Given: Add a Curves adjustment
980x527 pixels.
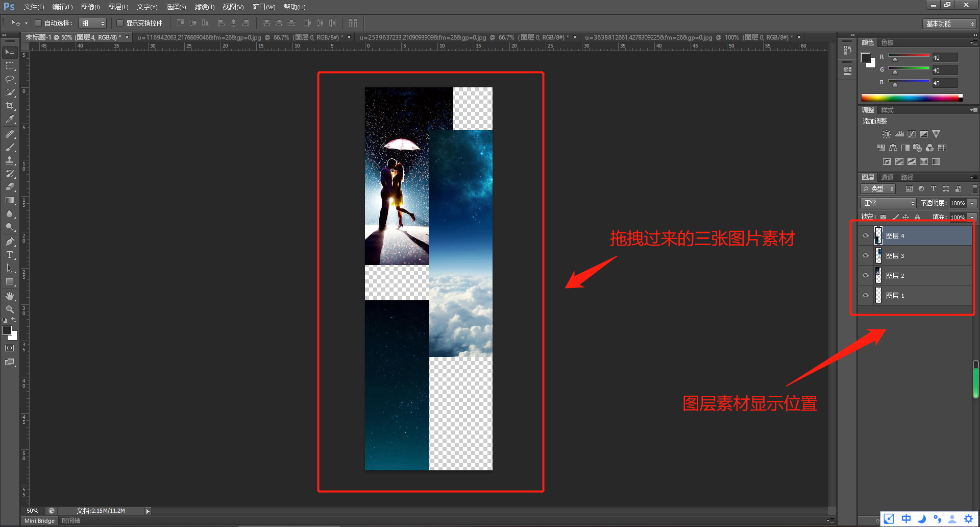Looking at the screenshot, I should (912, 134).
